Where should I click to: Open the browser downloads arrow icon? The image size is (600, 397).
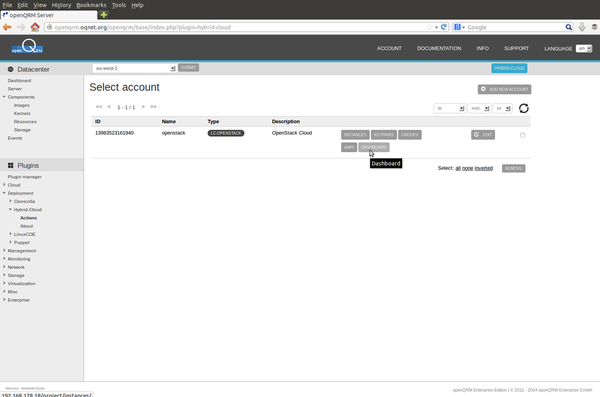pos(582,27)
